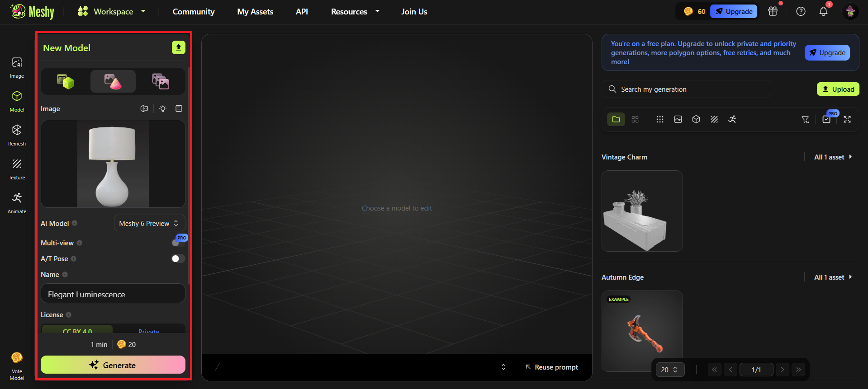Image resolution: width=868 pixels, height=389 pixels.
Task: Click Upgrade button in free plan banner
Action: tap(827, 52)
